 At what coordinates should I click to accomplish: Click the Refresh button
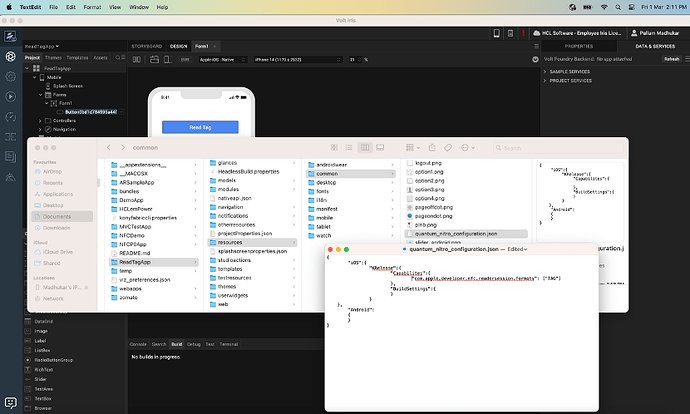[x=672, y=59]
